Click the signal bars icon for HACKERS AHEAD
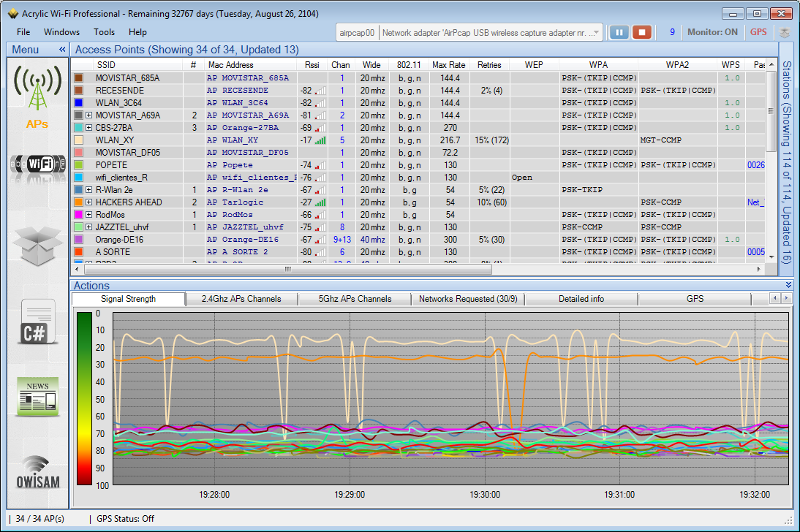Image resolution: width=800 pixels, height=532 pixels. pos(320,202)
